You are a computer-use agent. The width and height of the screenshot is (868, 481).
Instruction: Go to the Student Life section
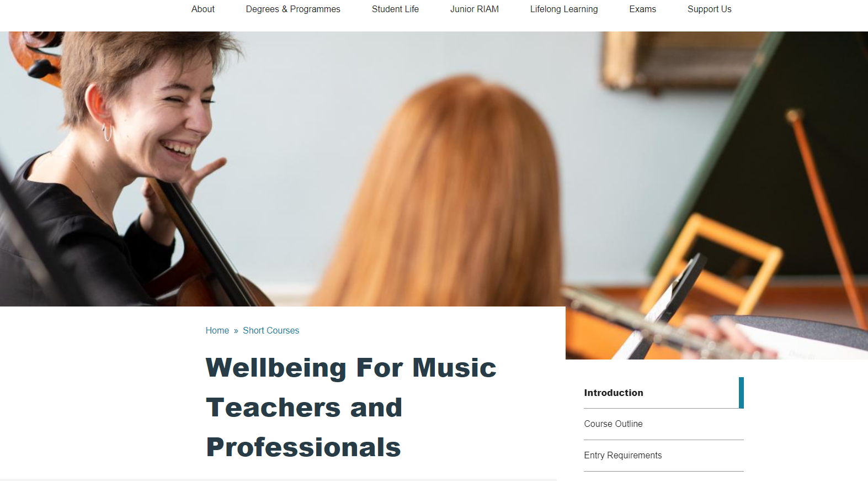pyautogui.click(x=395, y=9)
